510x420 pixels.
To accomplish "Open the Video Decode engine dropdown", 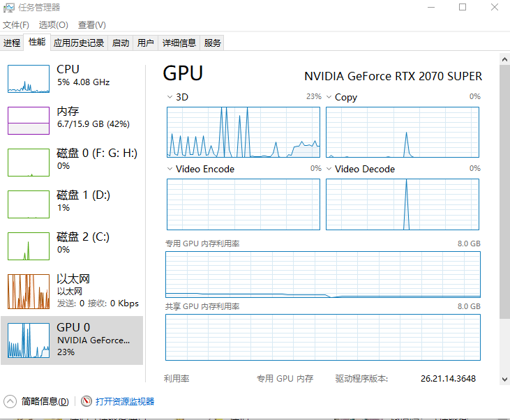I will pyautogui.click(x=329, y=169).
